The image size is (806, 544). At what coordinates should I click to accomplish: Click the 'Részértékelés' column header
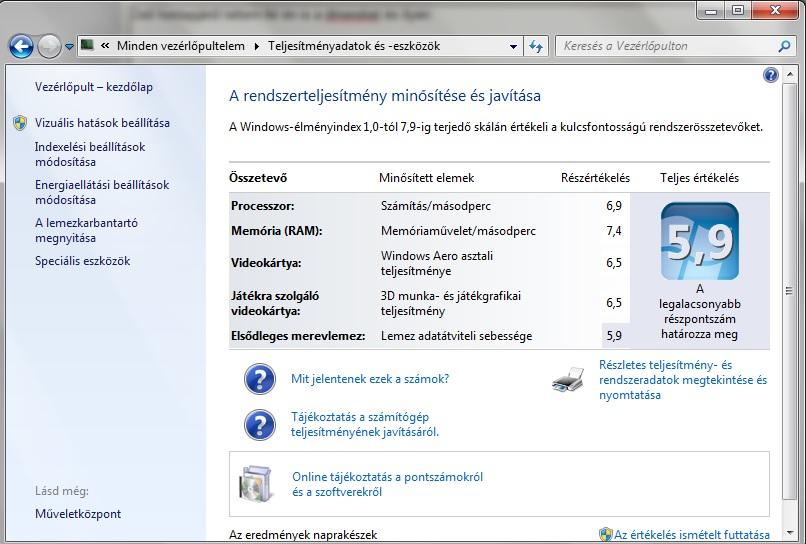click(x=595, y=178)
